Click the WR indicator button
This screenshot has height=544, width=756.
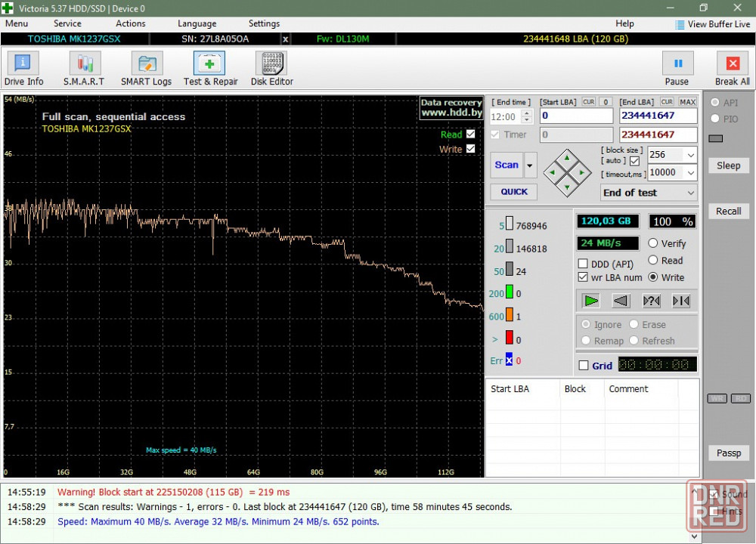click(717, 398)
